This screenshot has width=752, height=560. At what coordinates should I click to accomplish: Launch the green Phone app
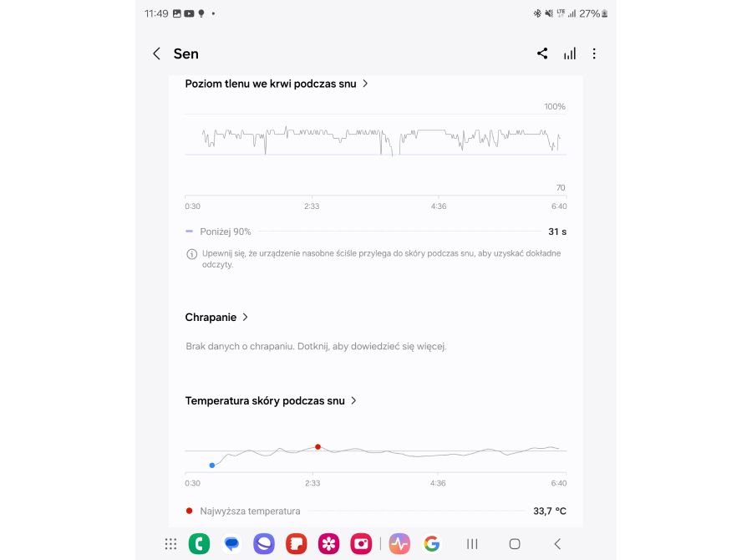(x=199, y=543)
